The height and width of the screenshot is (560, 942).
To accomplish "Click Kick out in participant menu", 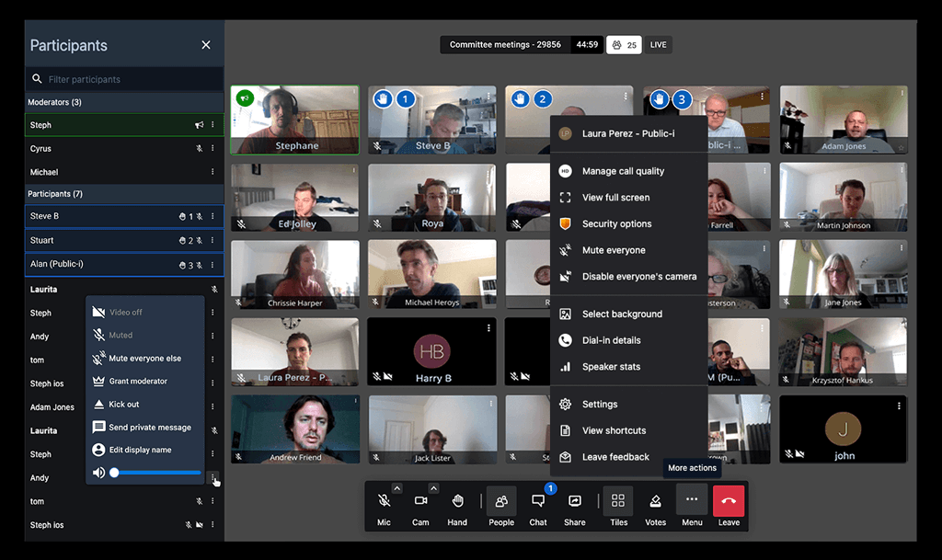I will coord(124,404).
